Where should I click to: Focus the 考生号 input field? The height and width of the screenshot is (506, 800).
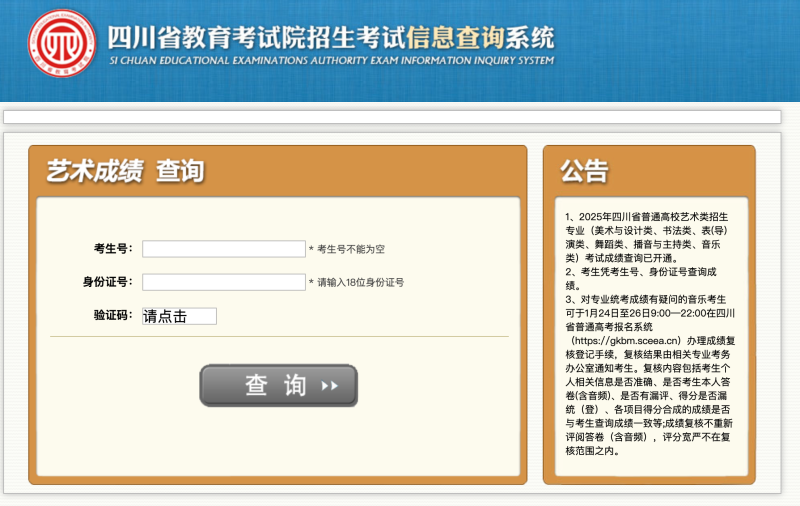click(x=223, y=249)
